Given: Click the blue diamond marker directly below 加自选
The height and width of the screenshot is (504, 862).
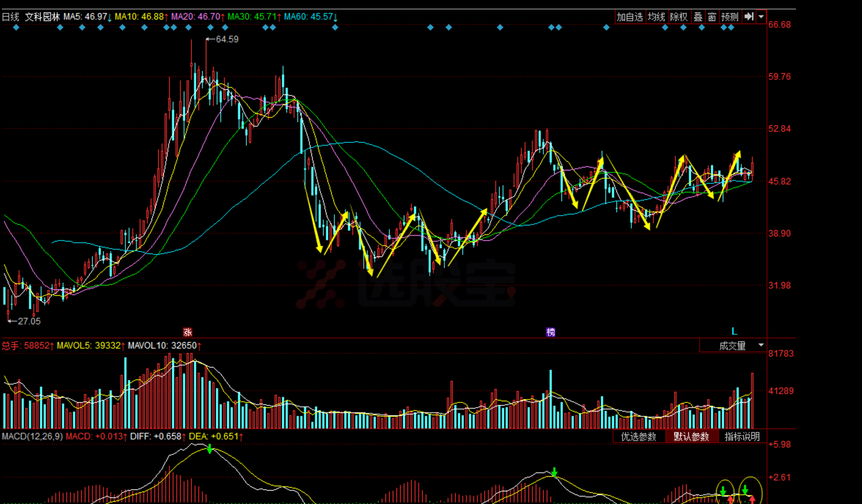Looking at the screenshot, I should click(606, 27).
